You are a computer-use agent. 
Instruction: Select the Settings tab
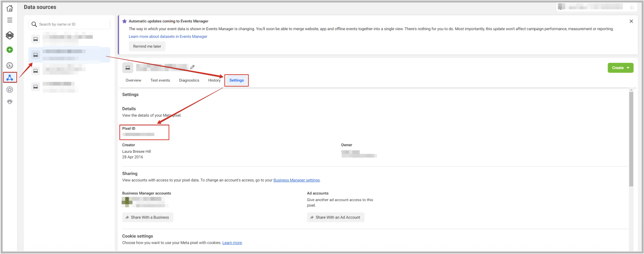[x=237, y=80]
